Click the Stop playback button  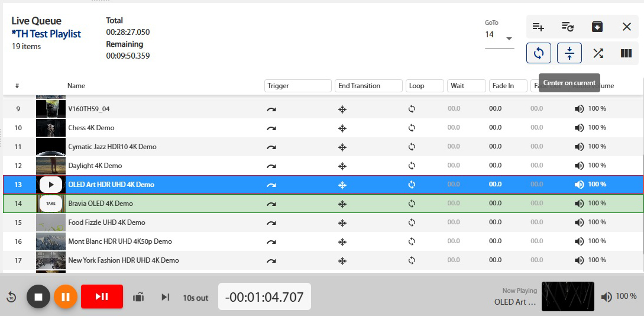(38, 296)
